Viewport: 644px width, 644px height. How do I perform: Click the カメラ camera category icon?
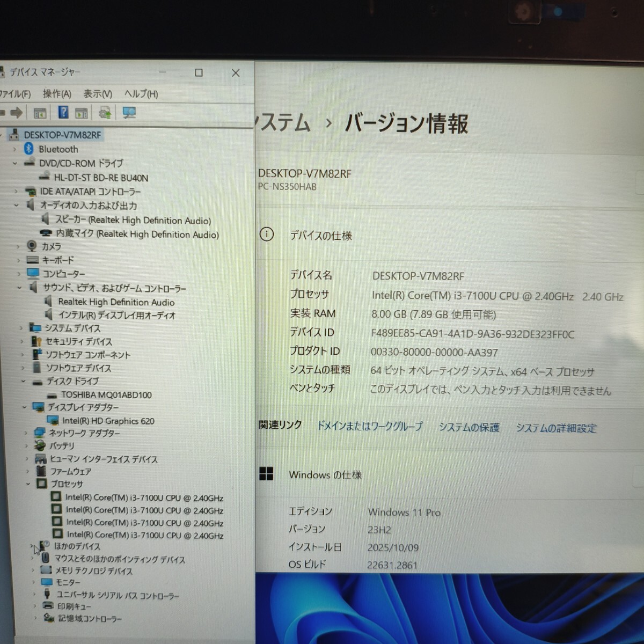tap(32, 246)
